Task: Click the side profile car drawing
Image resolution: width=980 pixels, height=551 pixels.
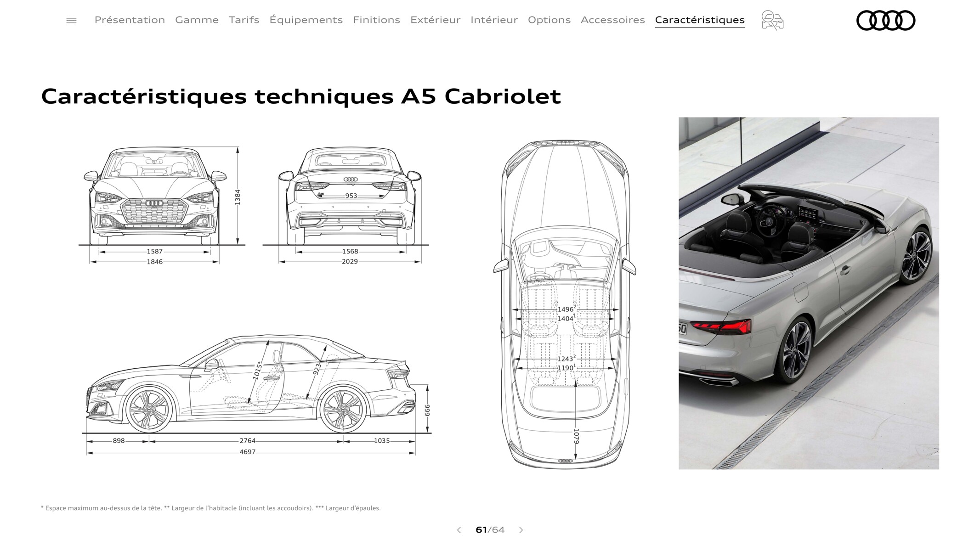Action: [x=251, y=384]
